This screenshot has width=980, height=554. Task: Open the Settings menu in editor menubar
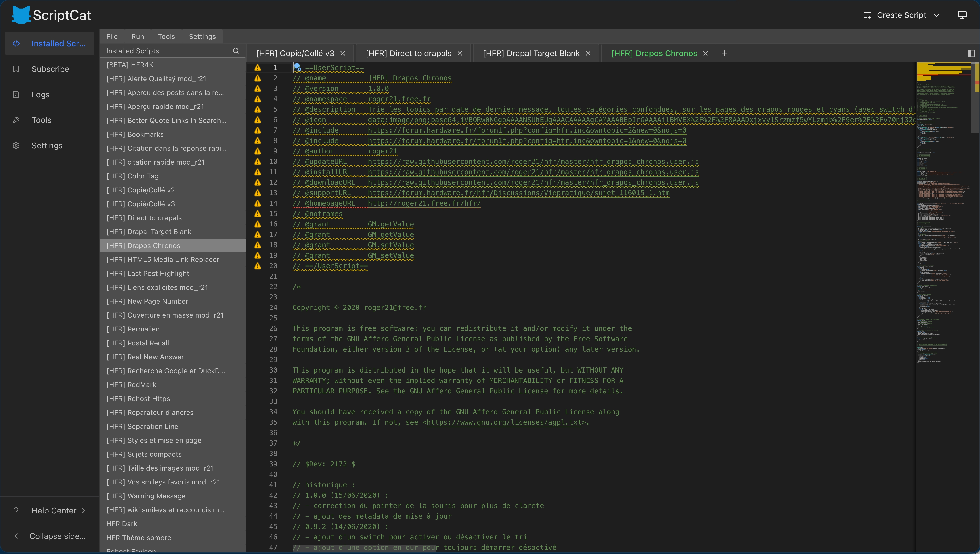point(202,37)
